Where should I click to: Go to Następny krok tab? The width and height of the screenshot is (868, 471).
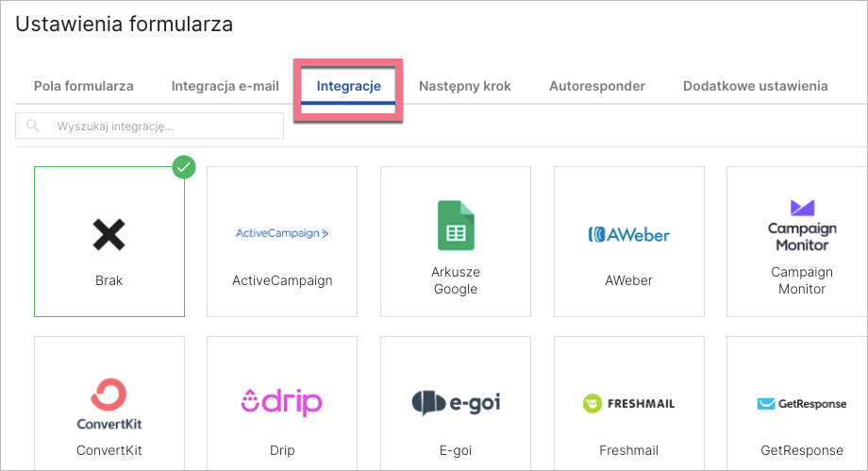(465, 86)
